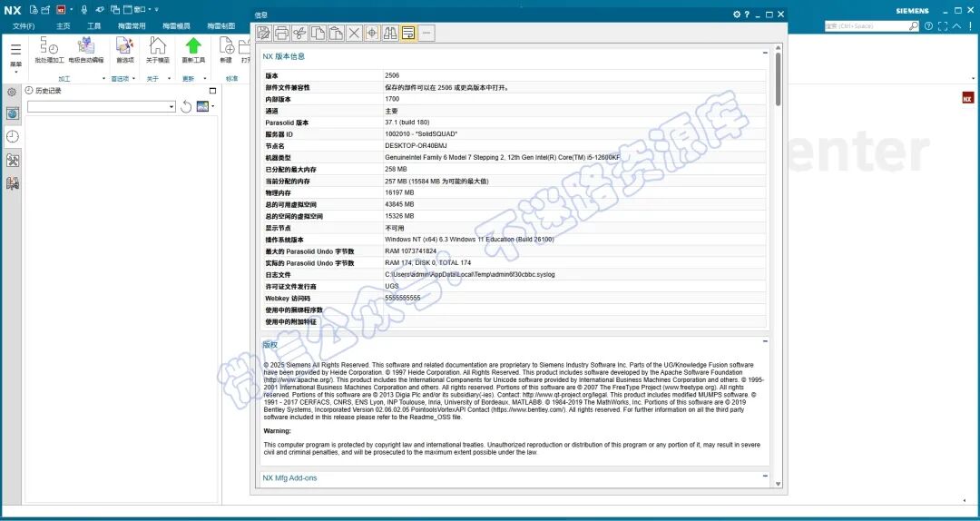
Task: Click the Print icon in Information window
Action: pos(282,34)
